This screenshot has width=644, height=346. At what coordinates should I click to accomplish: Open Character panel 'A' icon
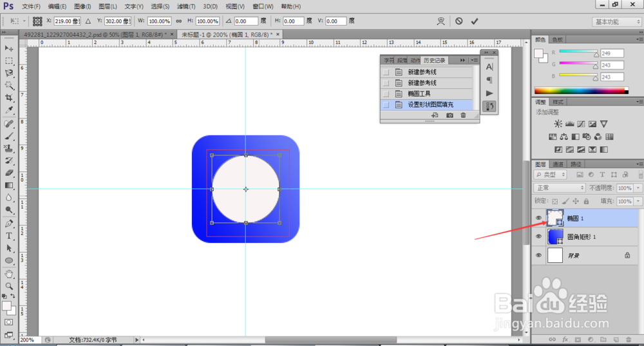(x=489, y=67)
